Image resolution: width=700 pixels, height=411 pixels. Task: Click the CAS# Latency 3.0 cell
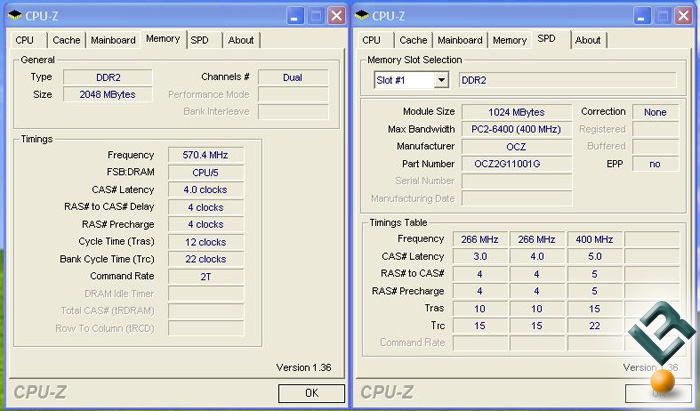pyautogui.click(x=480, y=257)
